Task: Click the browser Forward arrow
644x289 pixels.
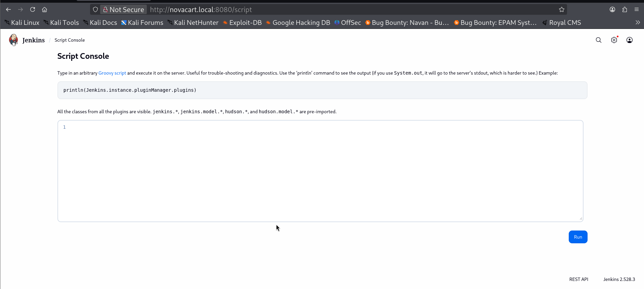Action: (20, 9)
